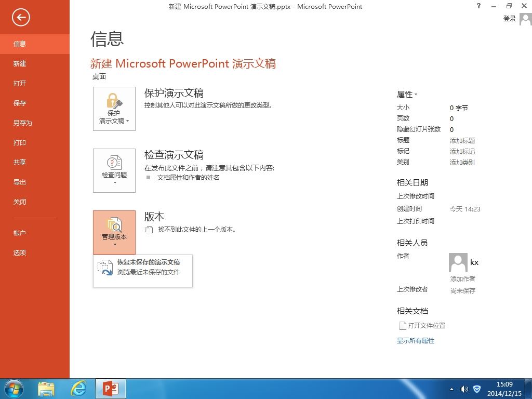Click 关闭 in the sidebar
532x399 pixels.
[35, 202]
